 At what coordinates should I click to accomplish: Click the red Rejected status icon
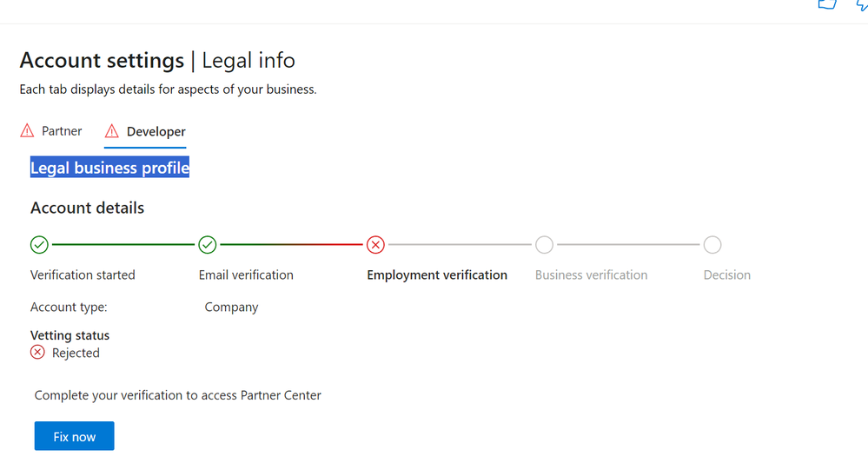coord(37,353)
